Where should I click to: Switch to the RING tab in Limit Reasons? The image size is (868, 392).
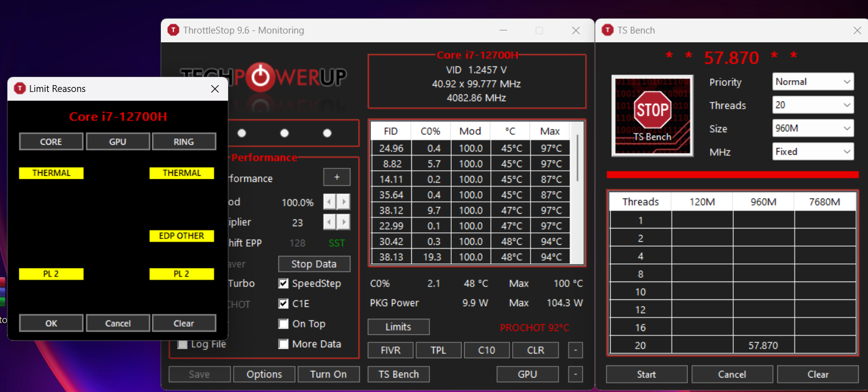pyautogui.click(x=184, y=142)
